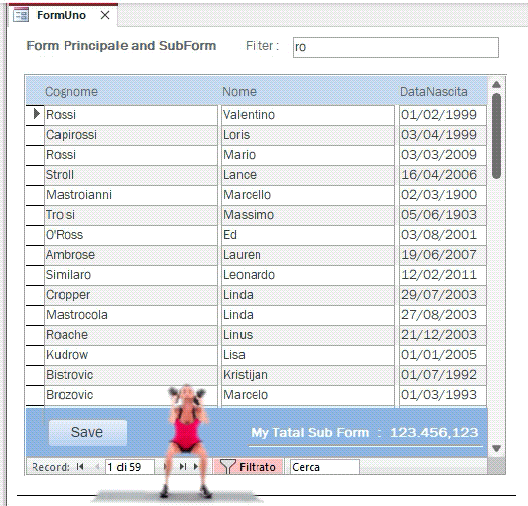Select the Mastroianni surname field
The height and width of the screenshot is (506, 528).
point(131,195)
